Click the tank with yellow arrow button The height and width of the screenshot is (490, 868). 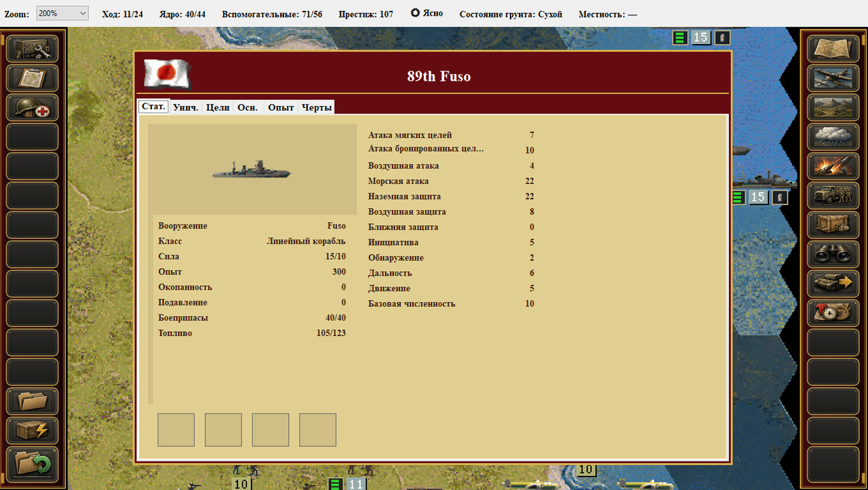(x=833, y=282)
